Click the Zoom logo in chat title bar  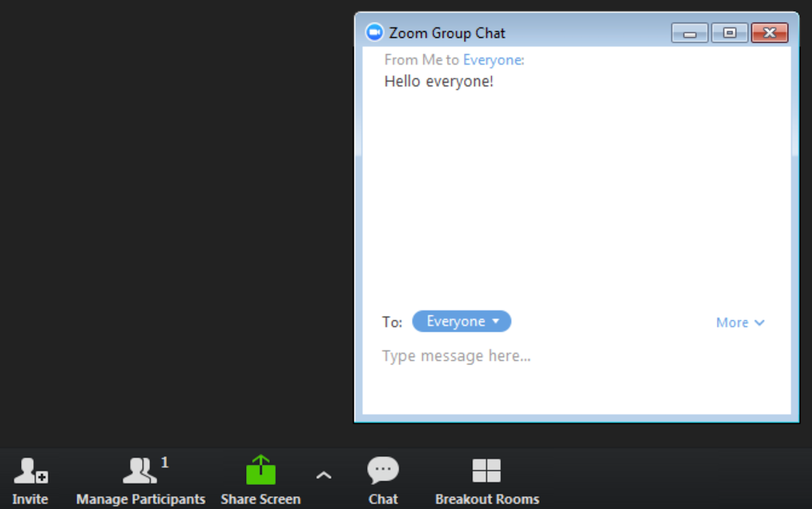coord(374,32)
